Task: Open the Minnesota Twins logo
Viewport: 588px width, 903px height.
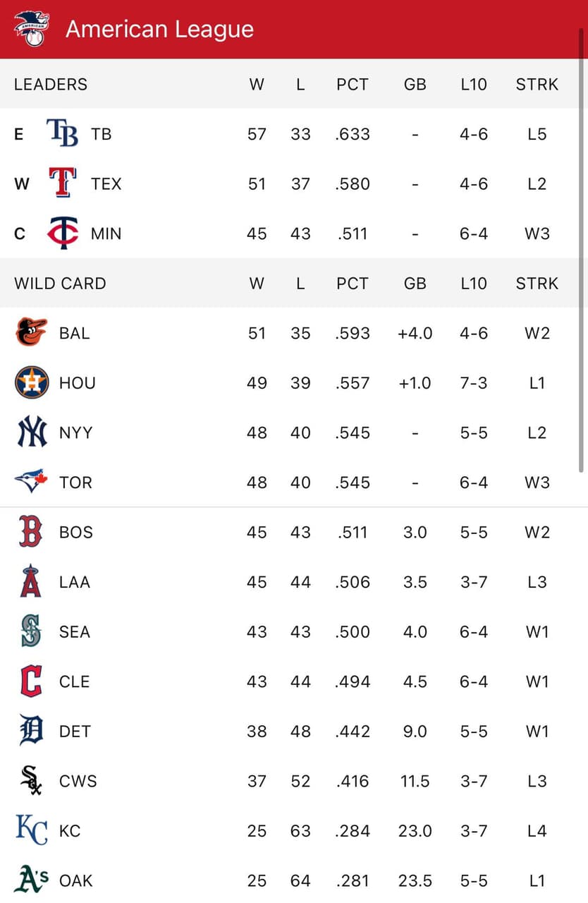Action: pyautogui.click(x=63, y=234)
